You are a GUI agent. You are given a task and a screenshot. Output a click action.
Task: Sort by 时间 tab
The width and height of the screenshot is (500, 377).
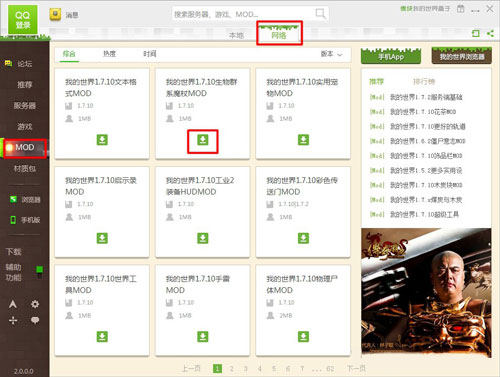(x=150, y=54)
